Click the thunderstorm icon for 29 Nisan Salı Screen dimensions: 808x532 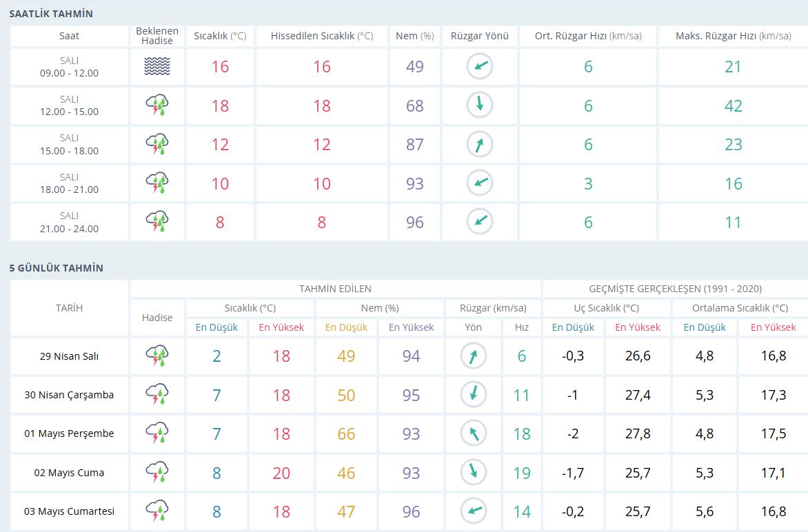point(157,356)
